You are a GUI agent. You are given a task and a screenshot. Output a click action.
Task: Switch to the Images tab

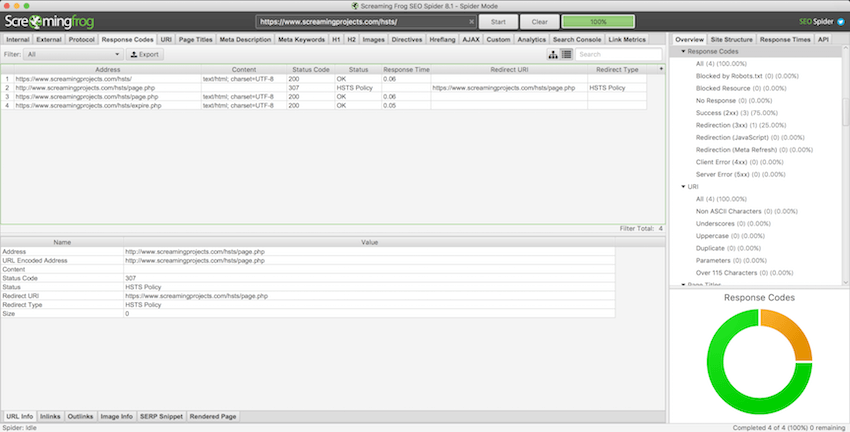point(374,40)
